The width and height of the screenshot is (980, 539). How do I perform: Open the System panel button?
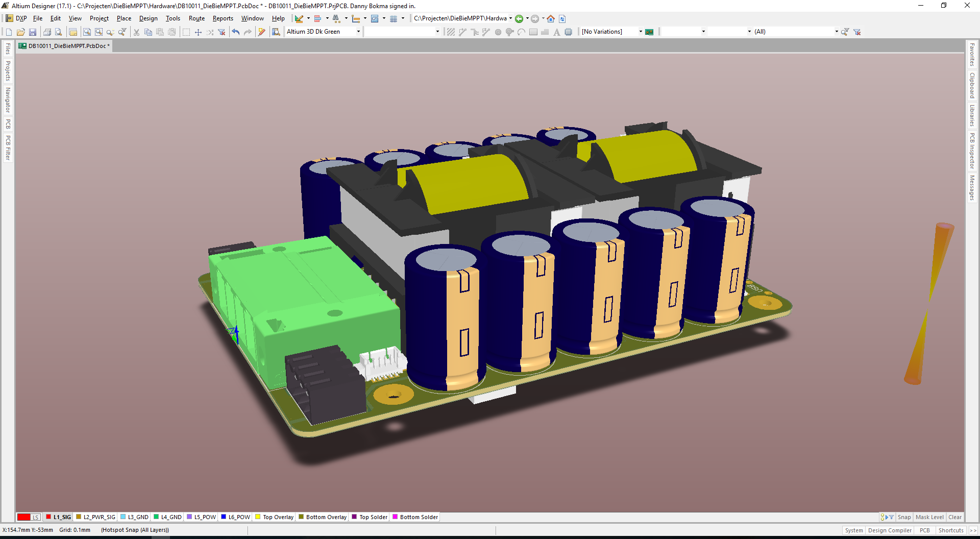tap(854, 530)
